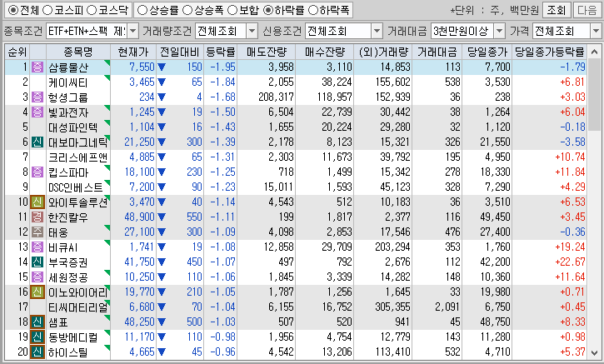Click the 2,091 trading value cell
Viewport: 604px width, 364px height.
447,307
